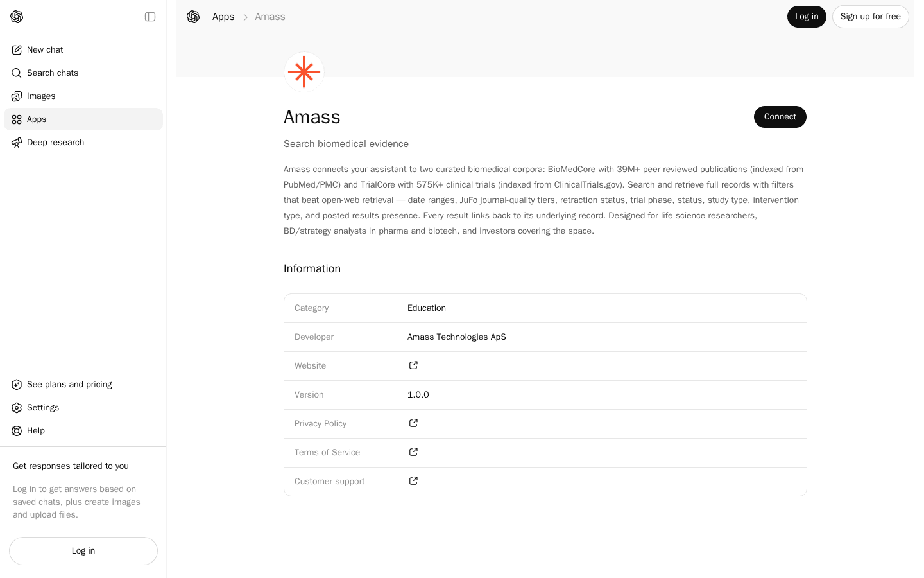924x578 pixels.
Task: Go to Images in the sidebar
Action: 83,96
